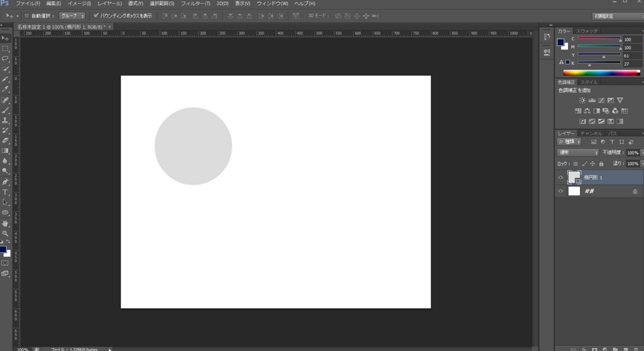644x351 pixels.
Task: Select the Hand tool
Action: point(5,223)
